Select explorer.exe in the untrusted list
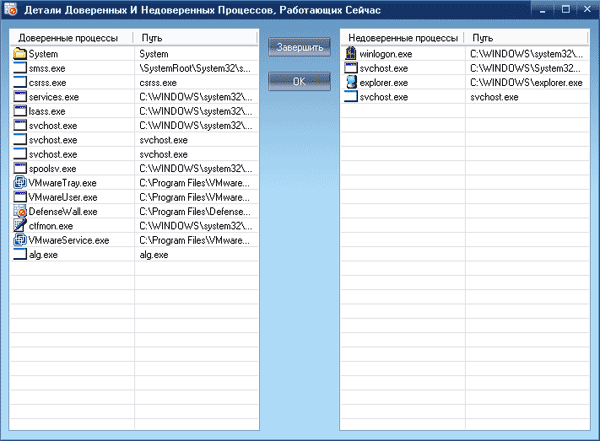Screen dimensions: 600x441 click(x=384, y=83)
